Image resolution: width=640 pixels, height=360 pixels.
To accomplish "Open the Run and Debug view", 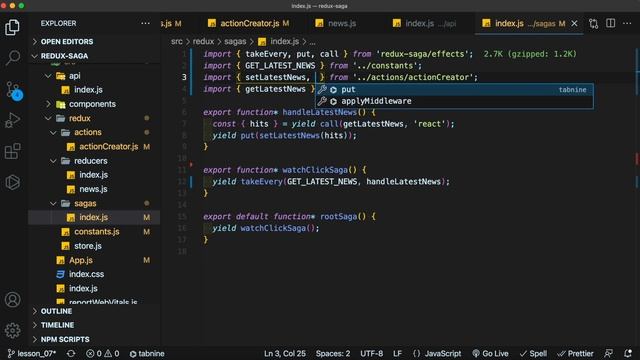I will [x=12, y=120].
